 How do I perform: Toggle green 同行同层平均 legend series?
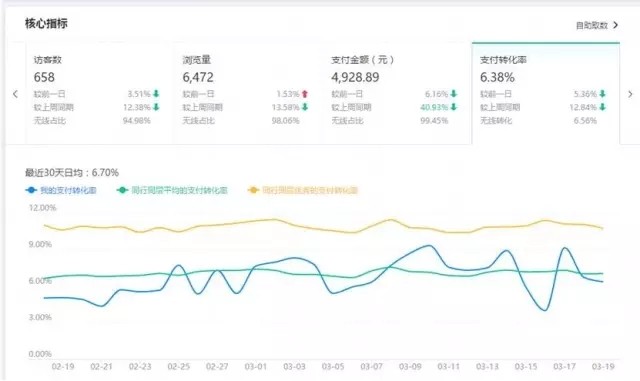coord(172,190)
